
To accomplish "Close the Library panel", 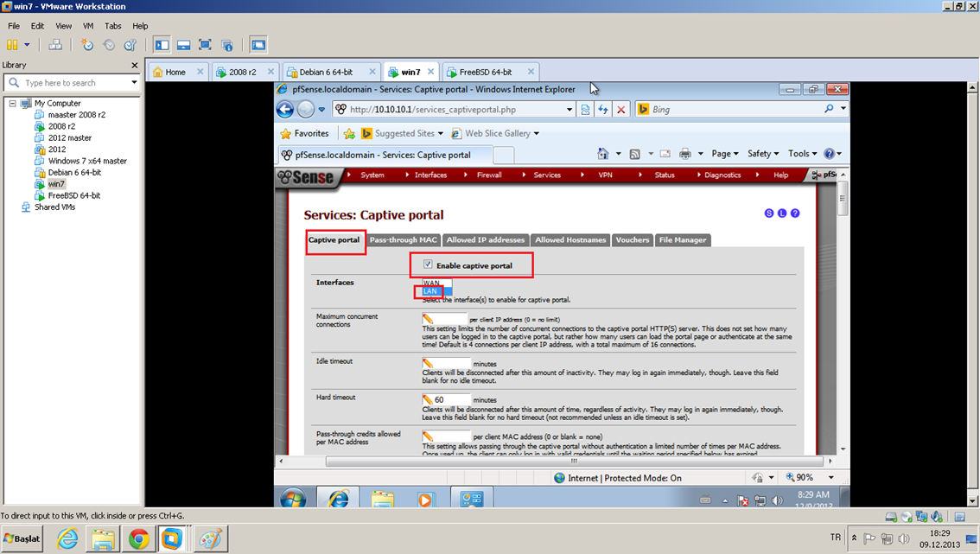I will coord(134,65).
